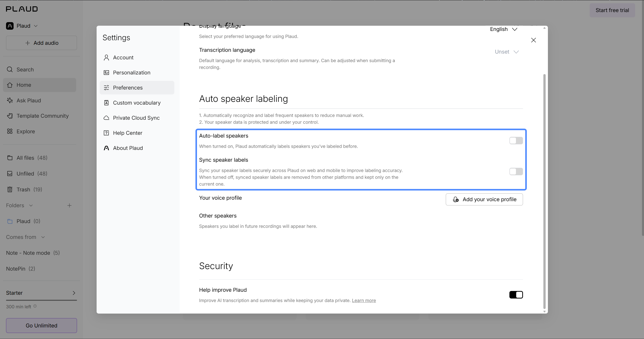Click Add your voice profile button
This screenshot has height=339, width=644.
point(484,199)
